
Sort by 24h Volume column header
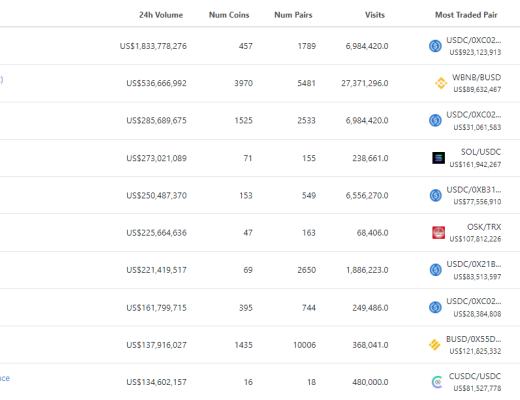pos(161,15)
